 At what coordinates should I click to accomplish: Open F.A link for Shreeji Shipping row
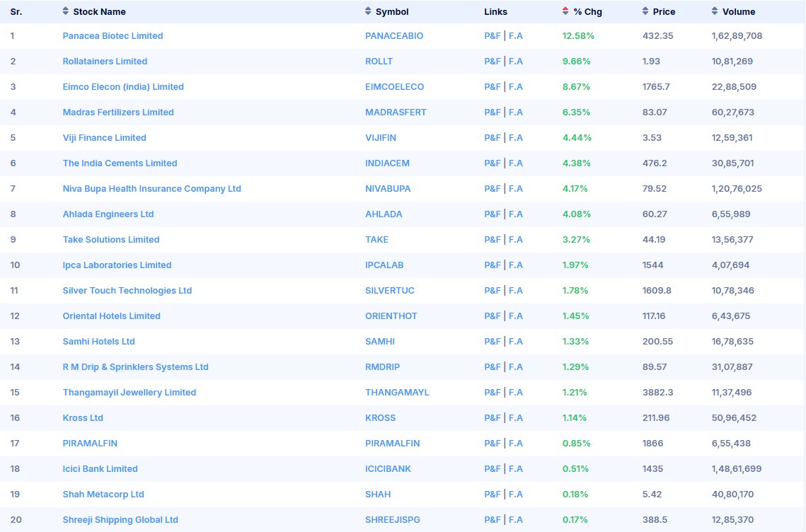[x=516, y=520]
